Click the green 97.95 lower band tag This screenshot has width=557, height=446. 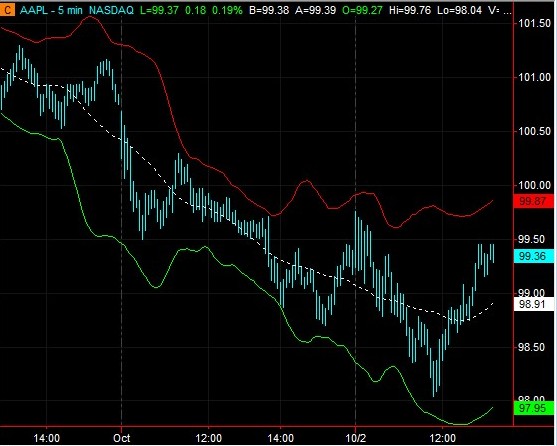coord(534,408)
